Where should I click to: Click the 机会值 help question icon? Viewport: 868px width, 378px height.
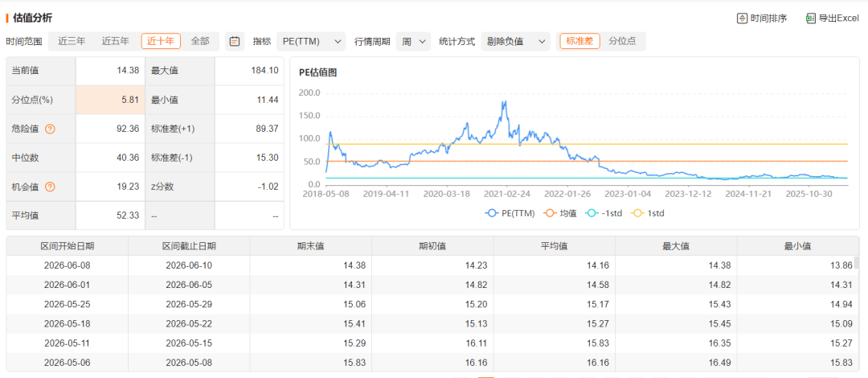pyautogui.click(x=50, y=187)
